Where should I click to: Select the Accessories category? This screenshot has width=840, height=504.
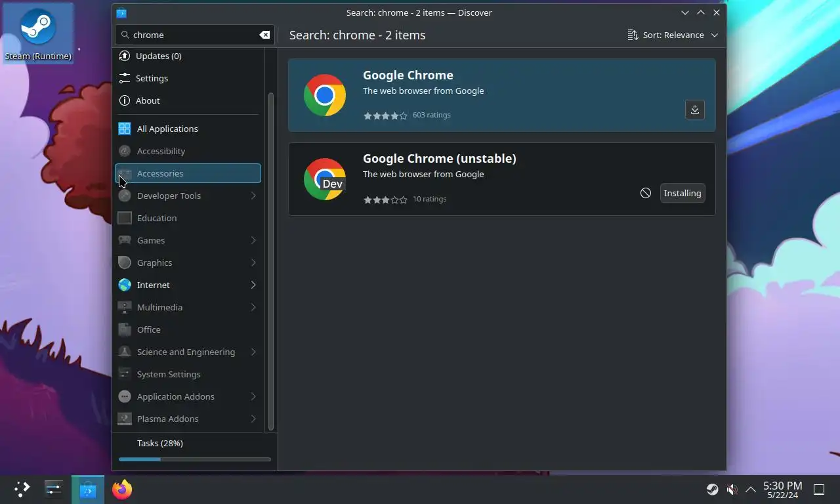(188, 173)
